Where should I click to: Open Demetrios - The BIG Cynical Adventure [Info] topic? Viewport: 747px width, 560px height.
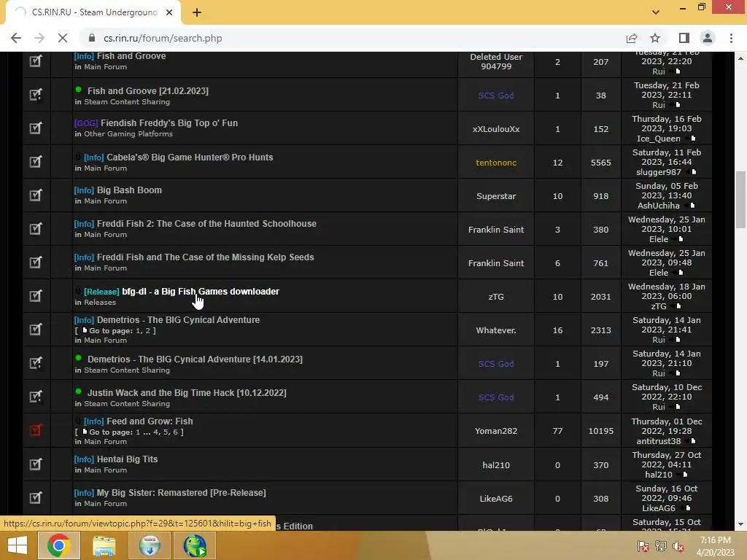click(178, 320)
